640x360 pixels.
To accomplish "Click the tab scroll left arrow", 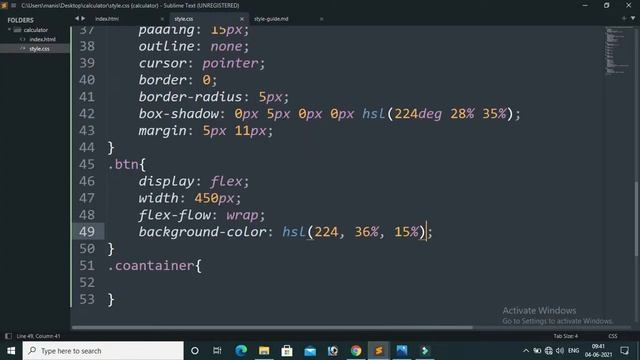I will 77,18.
